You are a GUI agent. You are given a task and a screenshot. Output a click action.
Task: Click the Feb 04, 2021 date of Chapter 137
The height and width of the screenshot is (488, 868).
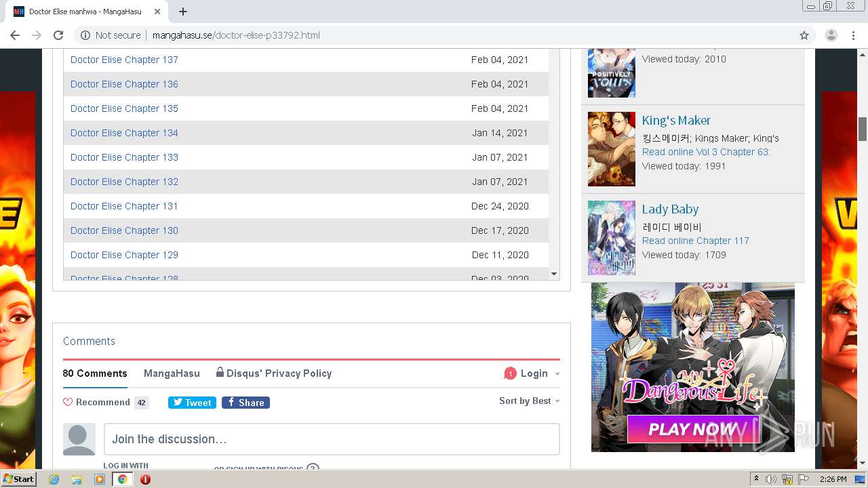(x=500, y=60)
